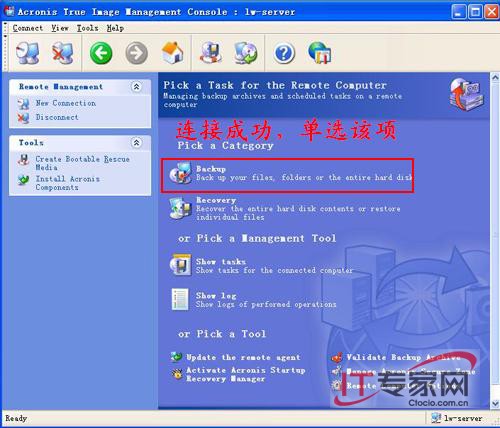Click the scrollbar down arrow
Image resolution: width=500 pixels, height=428 pixels.
(x=495, y=404)
